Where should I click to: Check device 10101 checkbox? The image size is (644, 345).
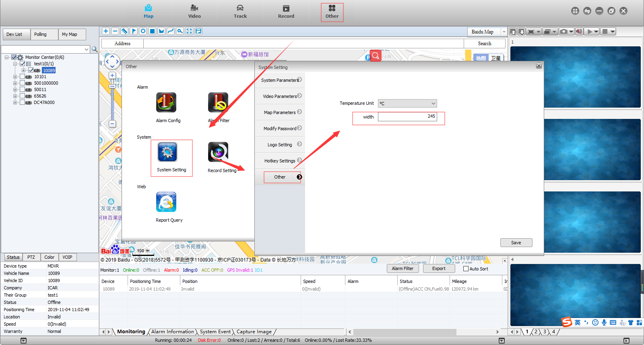point(23,77)
